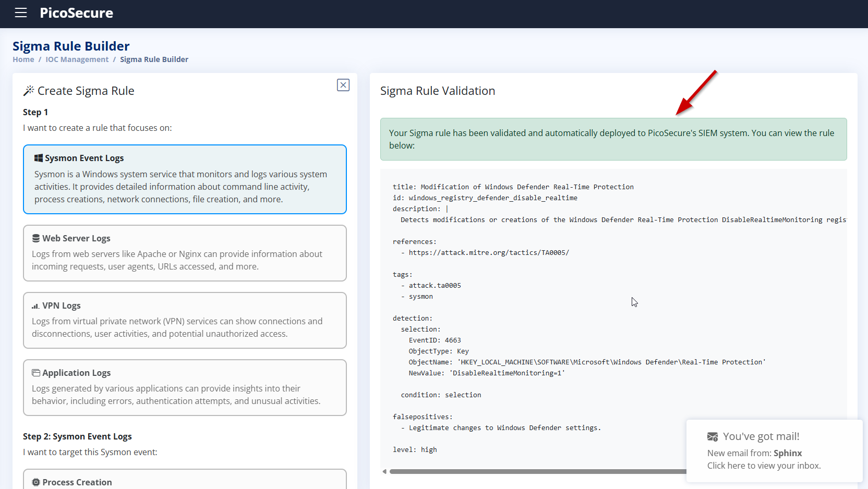The height and width of the screenshot is (489, 868).
Task: Click the chip icon on Process Creation
Action: [x=36, y=482]
